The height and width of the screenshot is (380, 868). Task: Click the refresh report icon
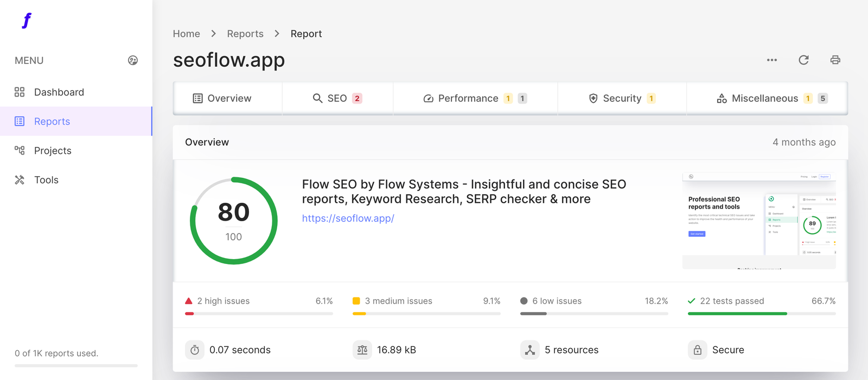click(x=803, y=60)
